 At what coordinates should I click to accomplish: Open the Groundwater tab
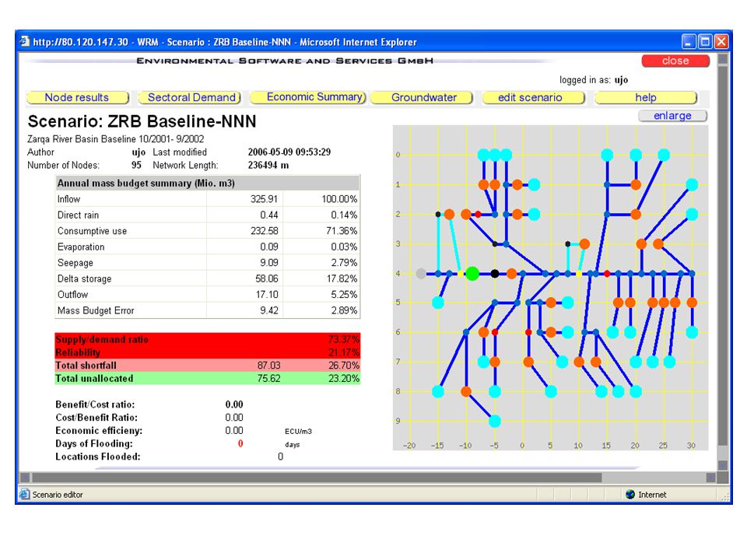422,98
